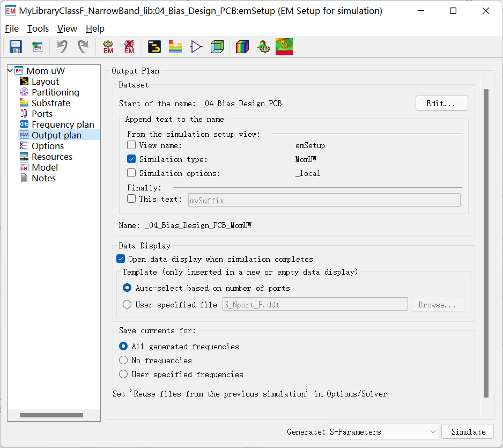503x448 pixels.
Task: Select the Substrate tree label
Action: (51, 103)
